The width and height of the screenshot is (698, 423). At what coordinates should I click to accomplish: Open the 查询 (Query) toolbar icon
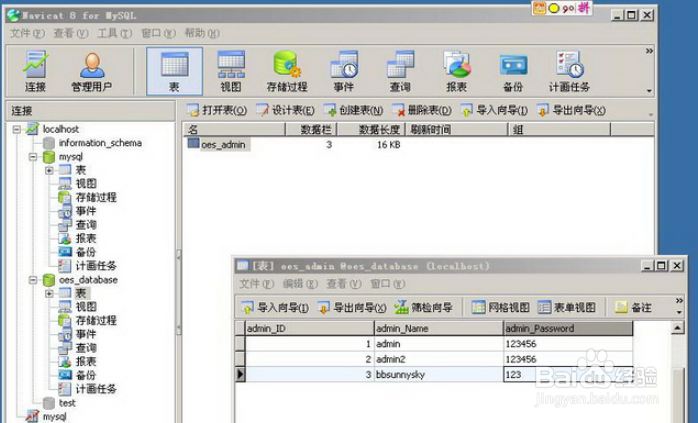point(400,71)
